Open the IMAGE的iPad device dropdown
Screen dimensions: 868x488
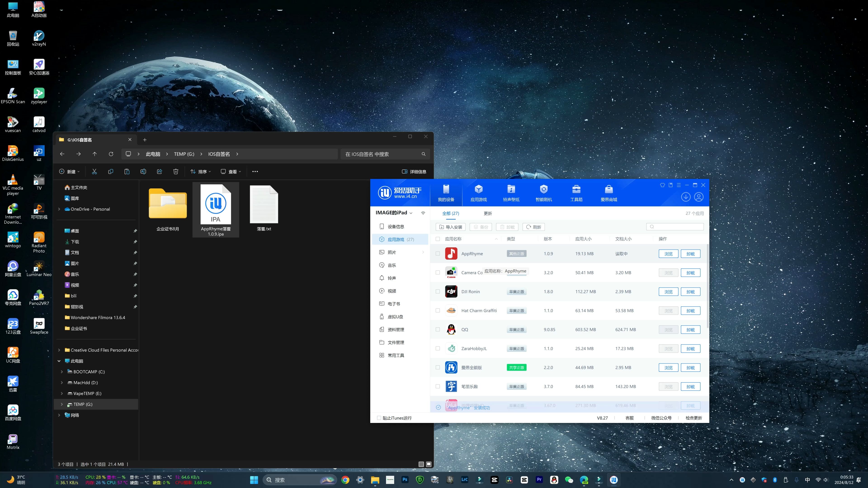[x=394, y=213]
